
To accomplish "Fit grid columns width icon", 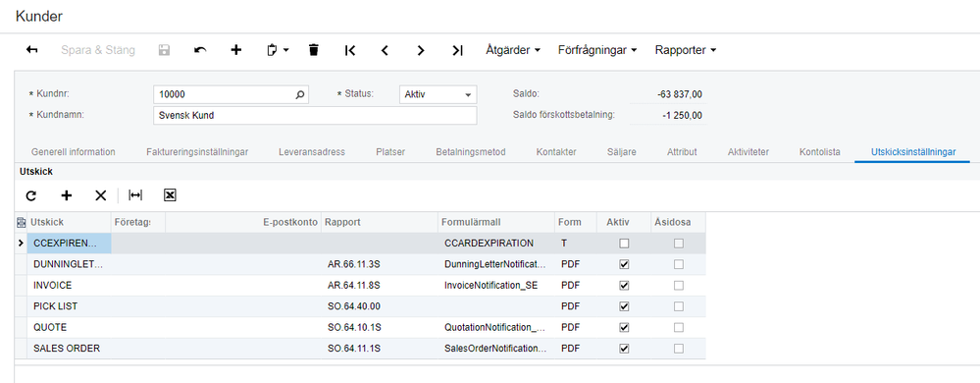I will (x=135, y=195).
